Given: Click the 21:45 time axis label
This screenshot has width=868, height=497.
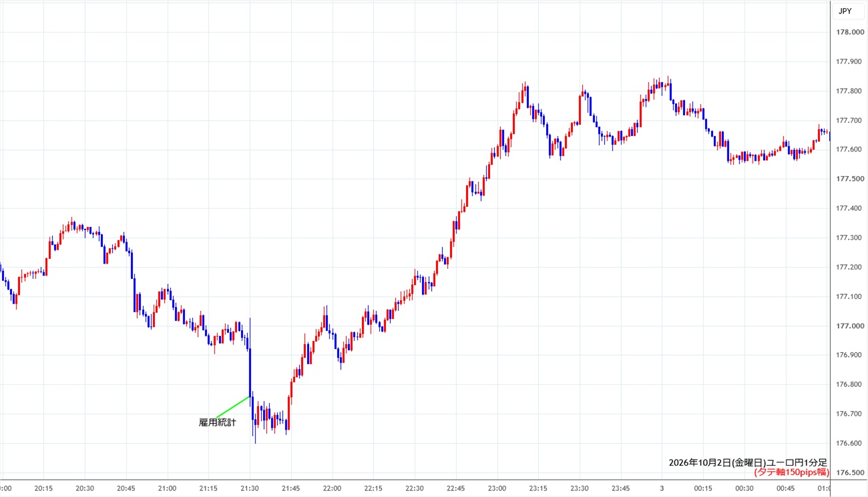Looking at the screenshot, I should tap(291, 488).
